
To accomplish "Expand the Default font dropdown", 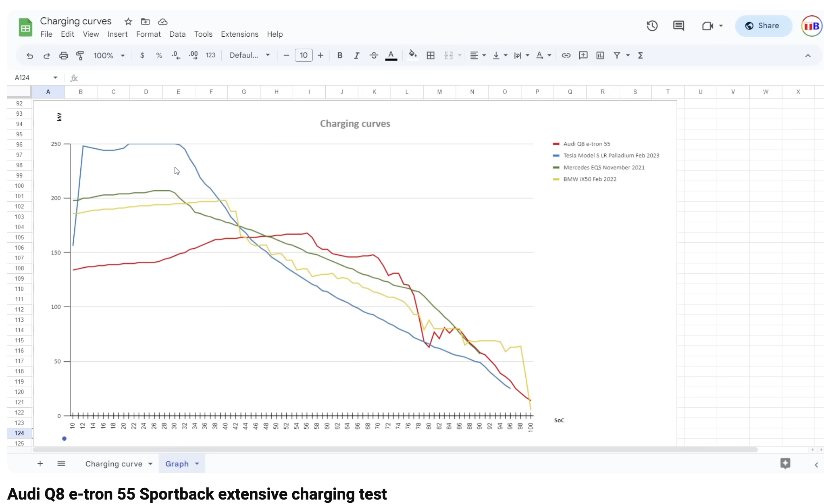I will [250, 56].
